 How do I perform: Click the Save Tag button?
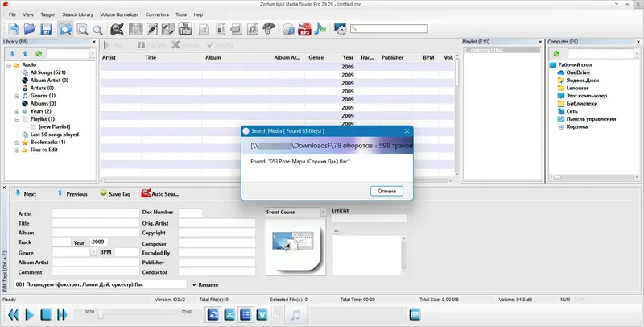click(115, 193)
